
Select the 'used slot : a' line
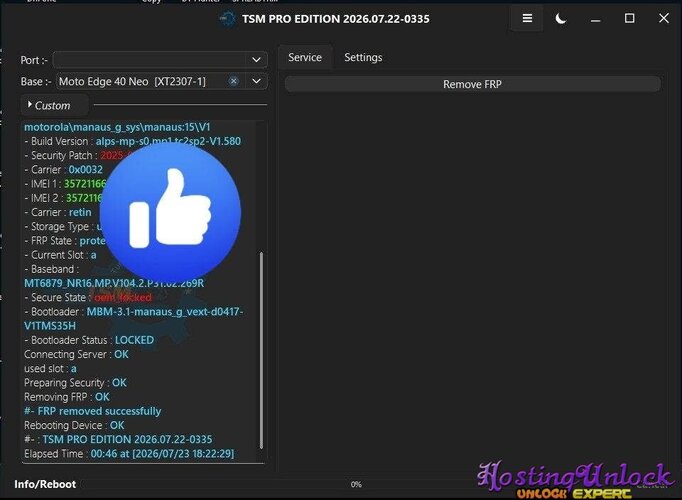coord(50,369)
